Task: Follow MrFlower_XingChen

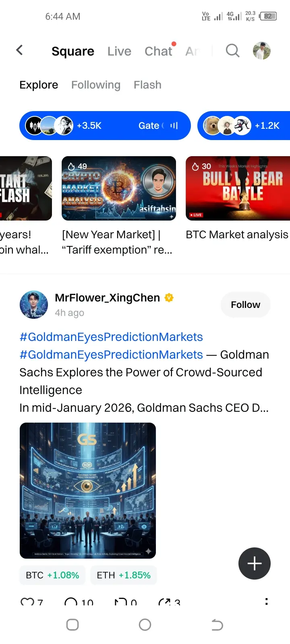Action: point(245,305)
